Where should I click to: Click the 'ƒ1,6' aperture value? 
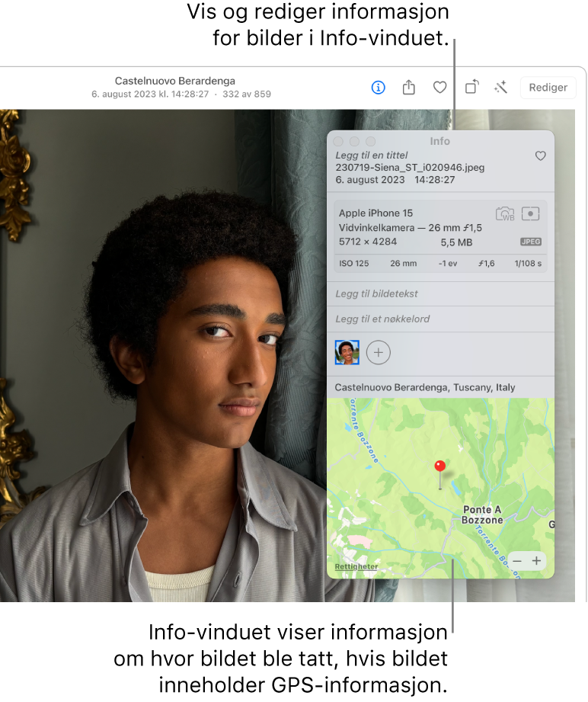point(487,263)
